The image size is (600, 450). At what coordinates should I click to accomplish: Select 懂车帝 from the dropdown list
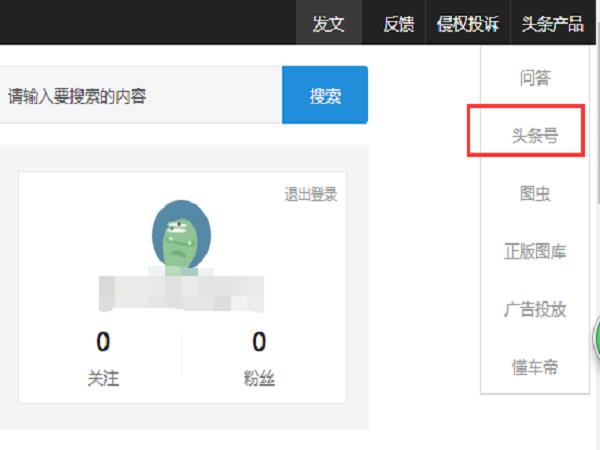pyautogui.click(x=535, y=367)
